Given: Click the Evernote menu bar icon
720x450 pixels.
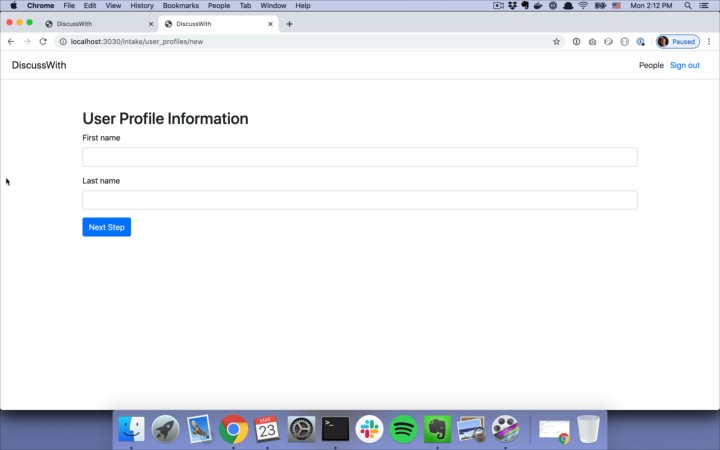Looking at the screenshot, I should (x=525, y=6).
